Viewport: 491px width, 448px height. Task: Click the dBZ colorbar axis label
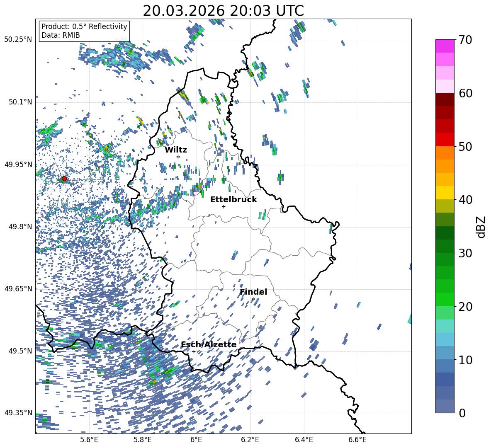481,227
